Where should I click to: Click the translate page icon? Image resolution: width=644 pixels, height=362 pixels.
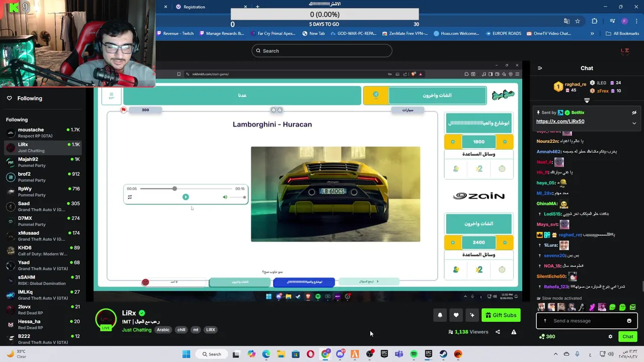pos(567,21)
